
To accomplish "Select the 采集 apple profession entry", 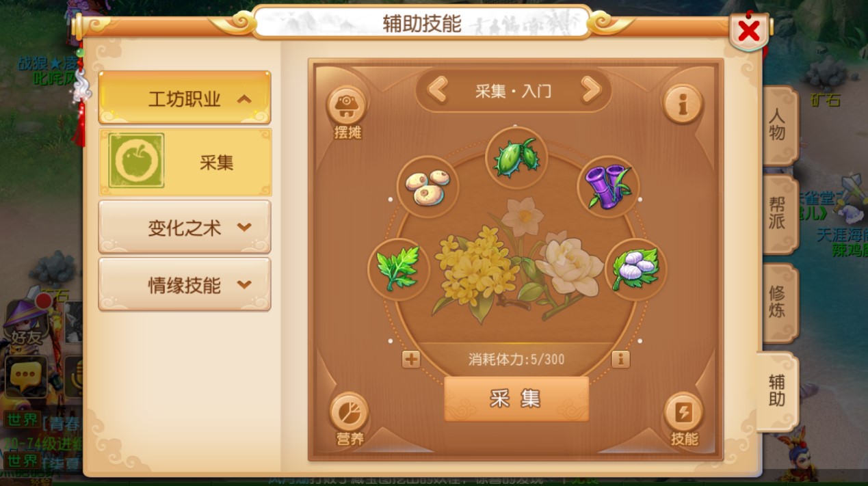I will click(185, 161).
